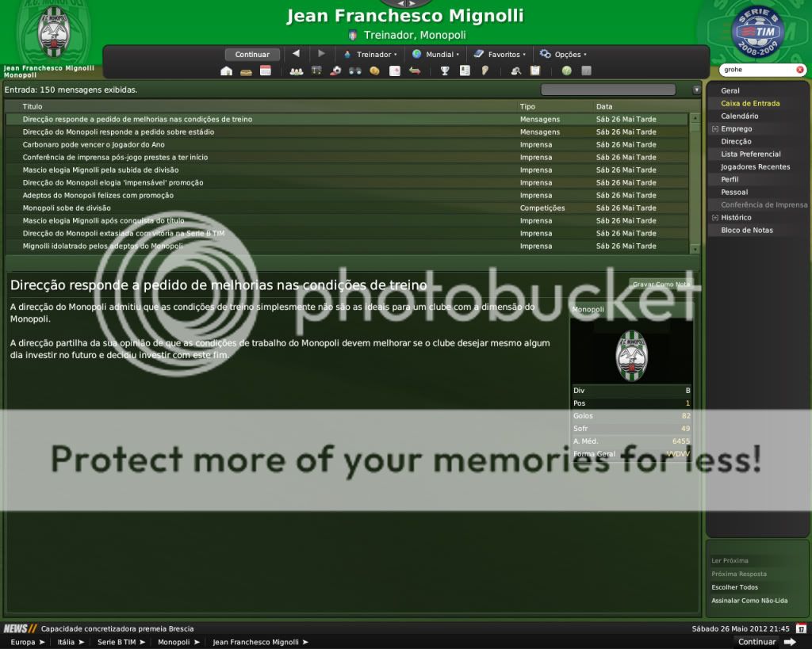
Task: Click the squad players icon
Action: point(297,71)
